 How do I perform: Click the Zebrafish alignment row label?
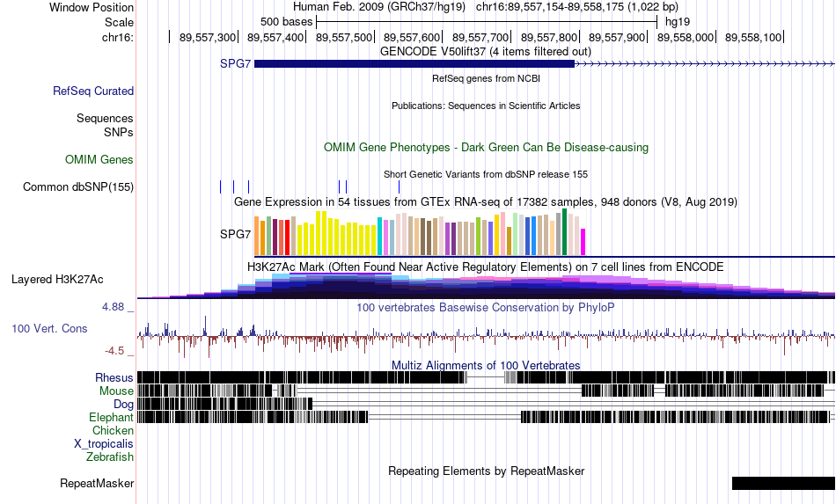pyautogui.click(x=110, y=457)
